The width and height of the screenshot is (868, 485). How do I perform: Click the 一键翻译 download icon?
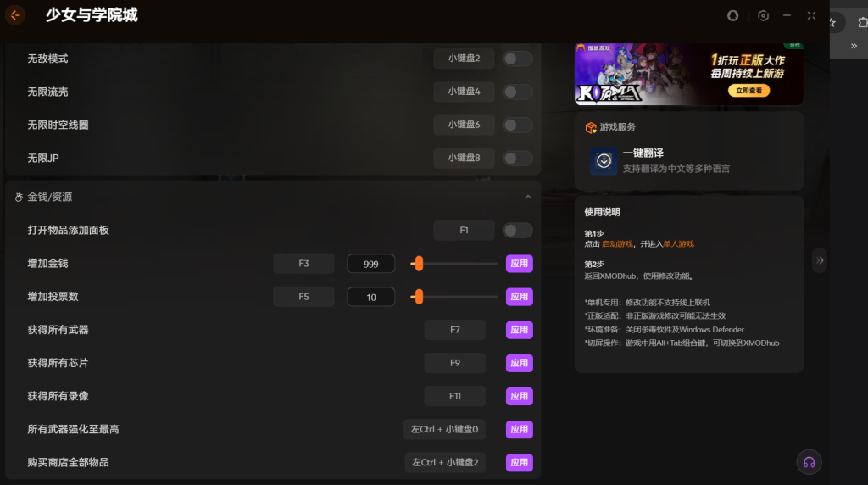(604, 161)
